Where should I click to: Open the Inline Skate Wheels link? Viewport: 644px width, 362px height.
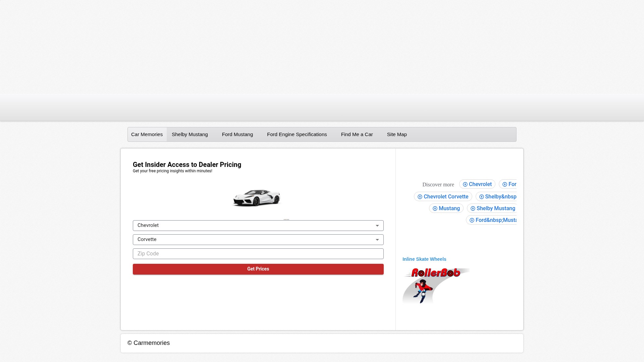pos(424,259)
